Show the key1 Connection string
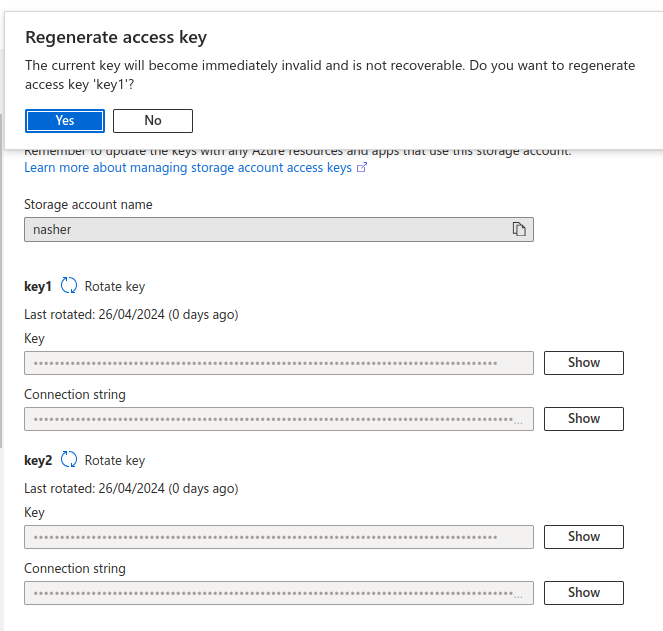 [x=583, y=419]
